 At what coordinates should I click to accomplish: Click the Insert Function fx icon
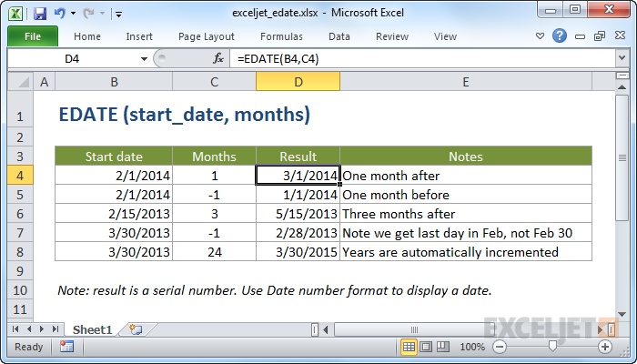tap(218, 58)
